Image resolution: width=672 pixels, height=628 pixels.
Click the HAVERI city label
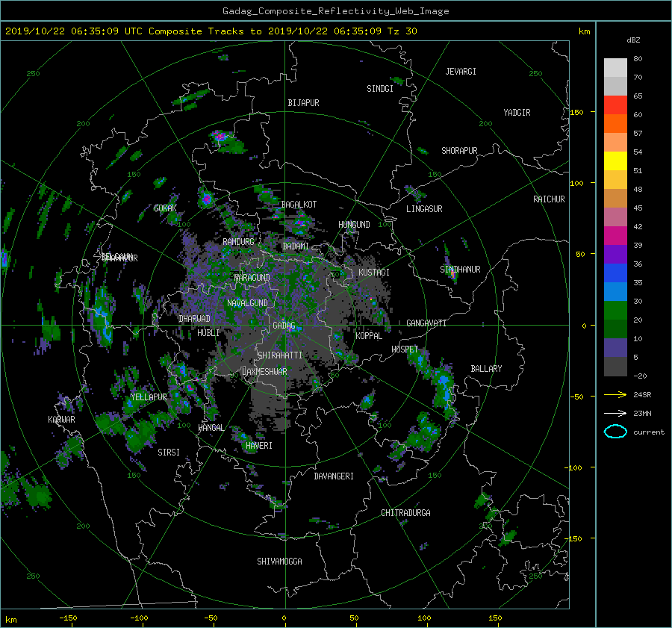(x=259, y=446)
